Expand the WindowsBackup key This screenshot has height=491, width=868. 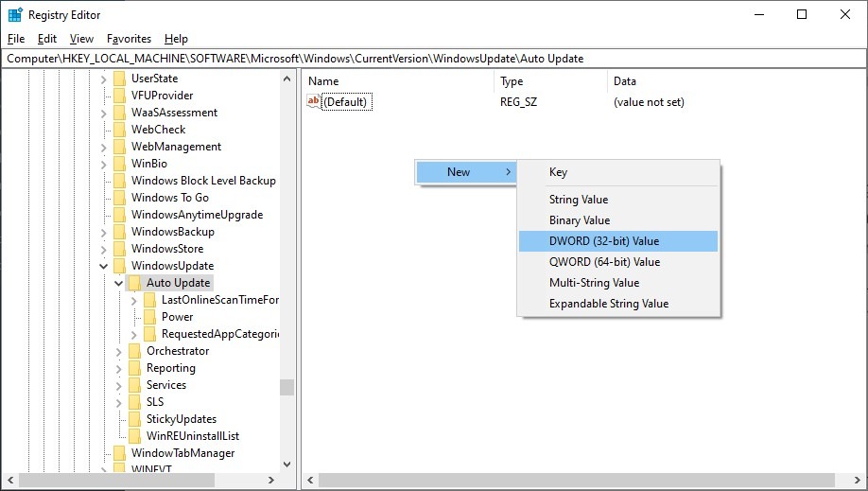point(103,232)
